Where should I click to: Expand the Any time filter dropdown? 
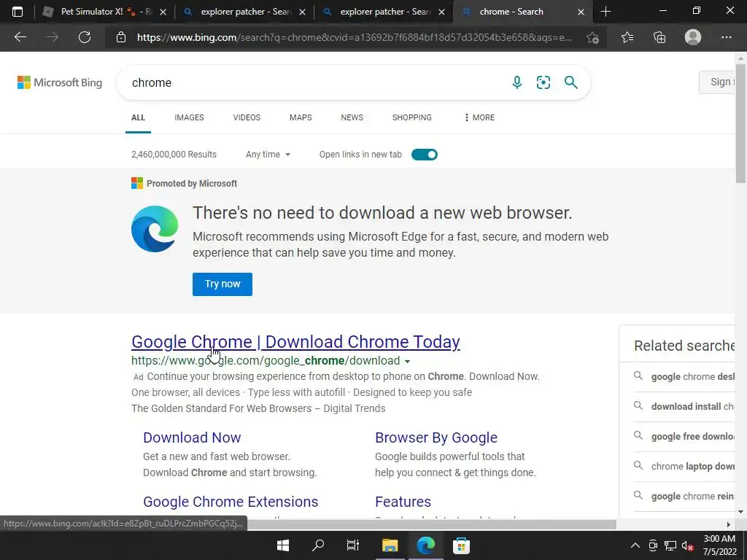pyautogui.click(x=268, y=155)
